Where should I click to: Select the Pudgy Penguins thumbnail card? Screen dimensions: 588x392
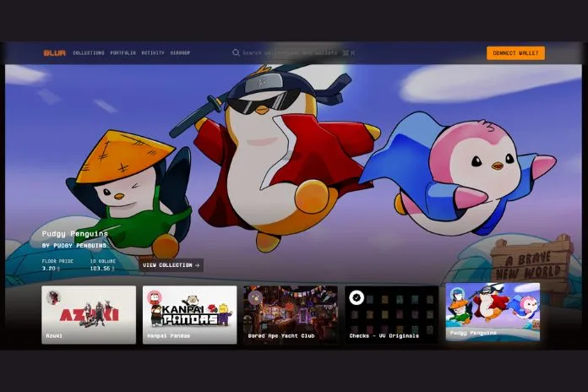click(493, 312)
